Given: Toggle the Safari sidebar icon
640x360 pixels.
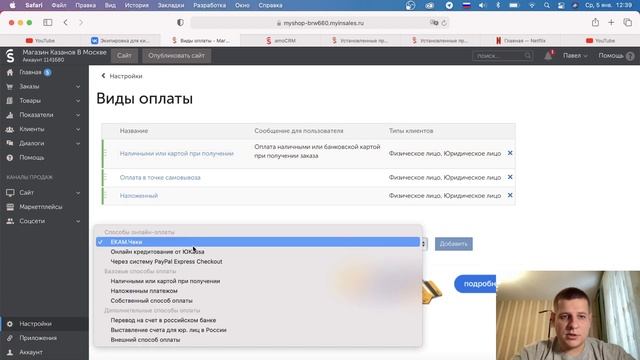Looking at the screenshot, I should click(48, 22).
